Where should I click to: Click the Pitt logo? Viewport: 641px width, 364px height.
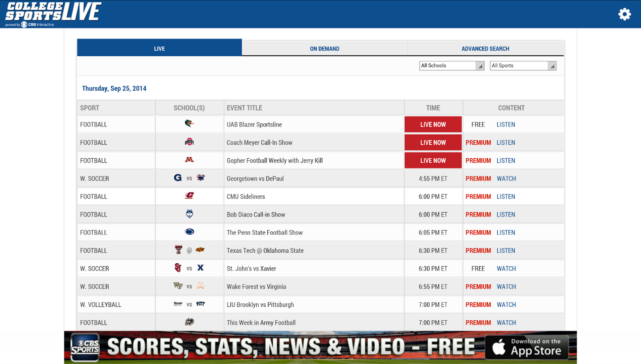(x=200, y=304)
